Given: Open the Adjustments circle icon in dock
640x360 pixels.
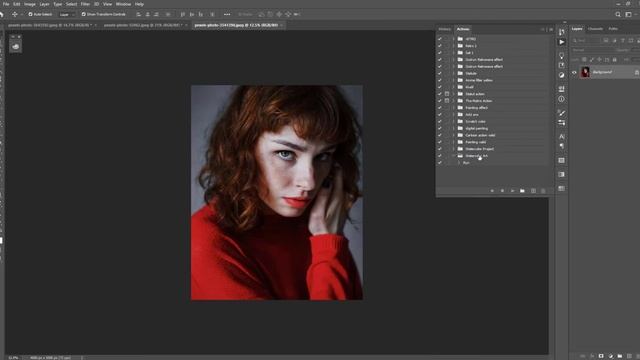Looking at the screenshot, I should 562,75.
